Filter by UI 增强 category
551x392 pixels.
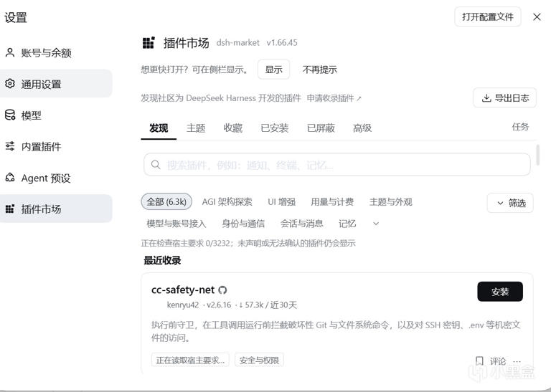pos(281,202)
